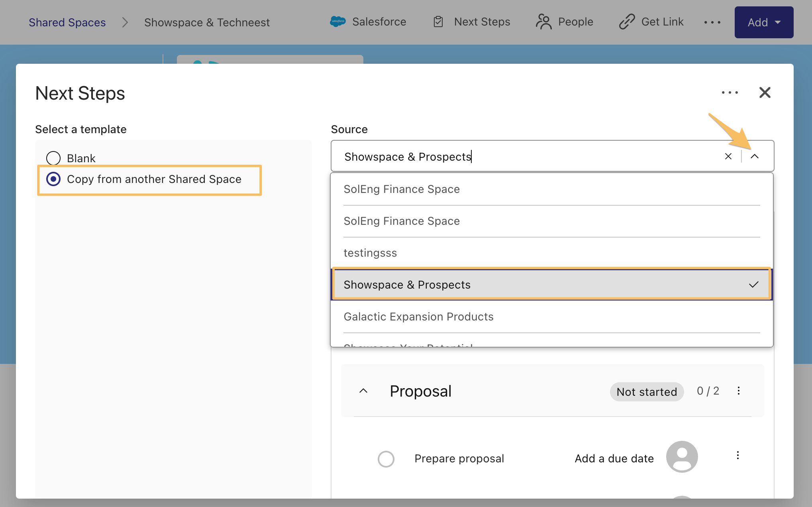This screenshot has height=507, width=812.
Task: Click the People label in header
Action: point(575,22)
